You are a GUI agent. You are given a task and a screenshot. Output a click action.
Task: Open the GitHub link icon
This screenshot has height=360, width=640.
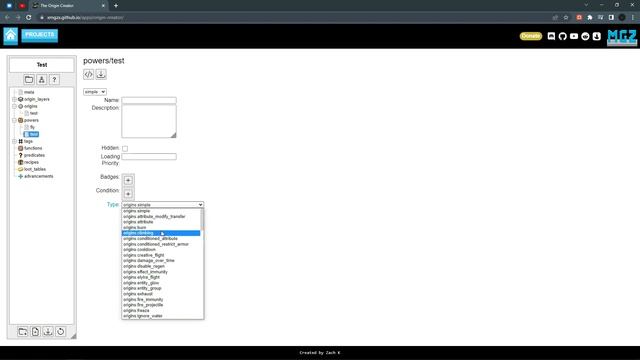tap(562, 36)
